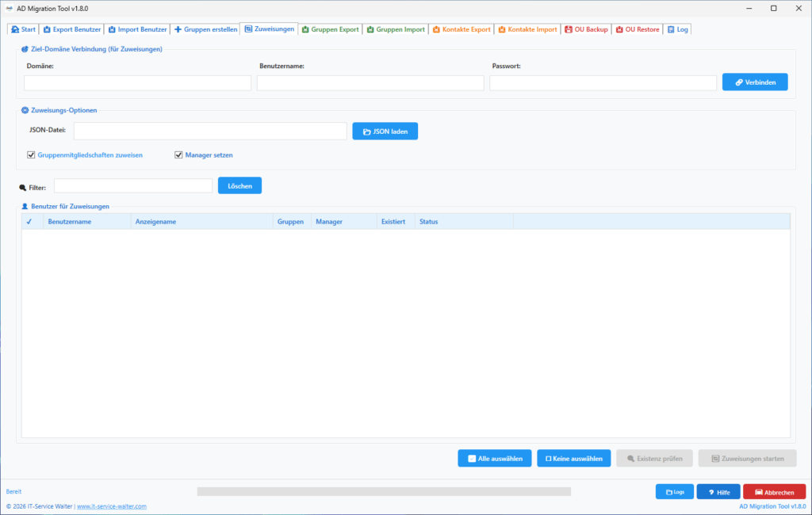Click the red Abbrechen button
Viewport: 812px width, 515px height.
click(774, 492)
